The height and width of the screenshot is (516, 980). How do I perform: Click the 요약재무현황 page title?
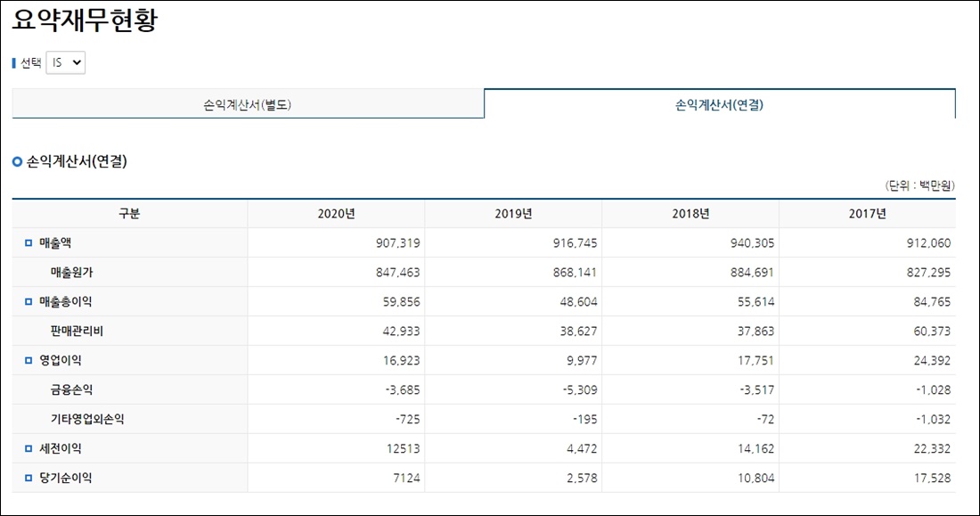(85, 20)
